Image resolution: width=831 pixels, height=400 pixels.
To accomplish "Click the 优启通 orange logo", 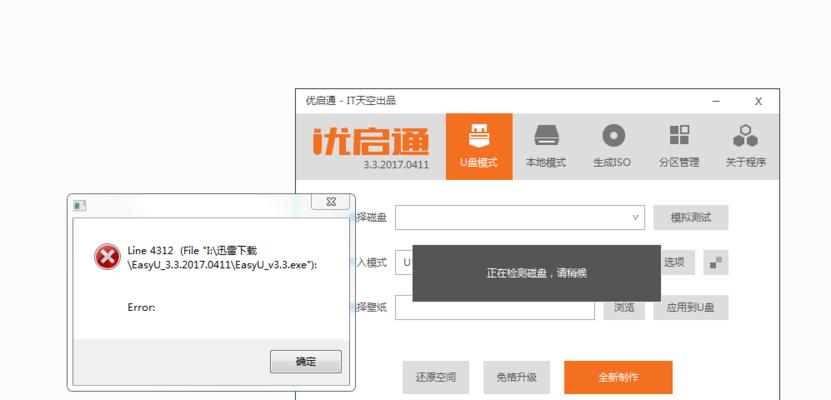I will [x=370, y=141].
